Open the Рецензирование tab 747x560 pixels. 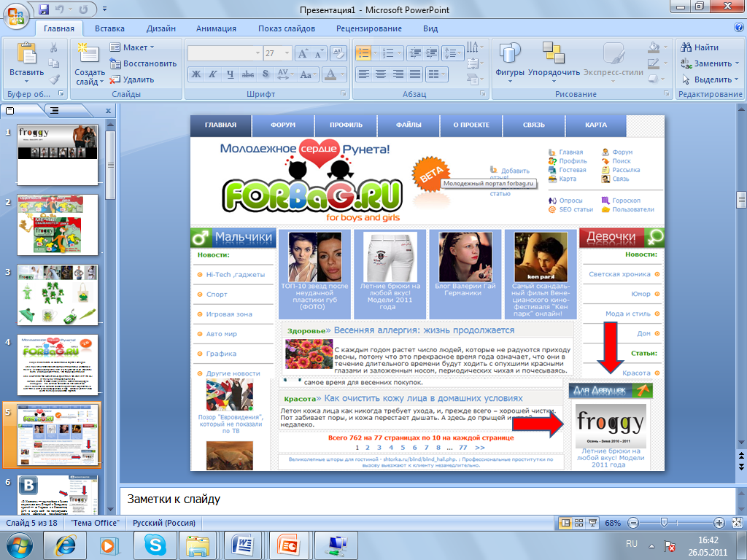point(369,28)
